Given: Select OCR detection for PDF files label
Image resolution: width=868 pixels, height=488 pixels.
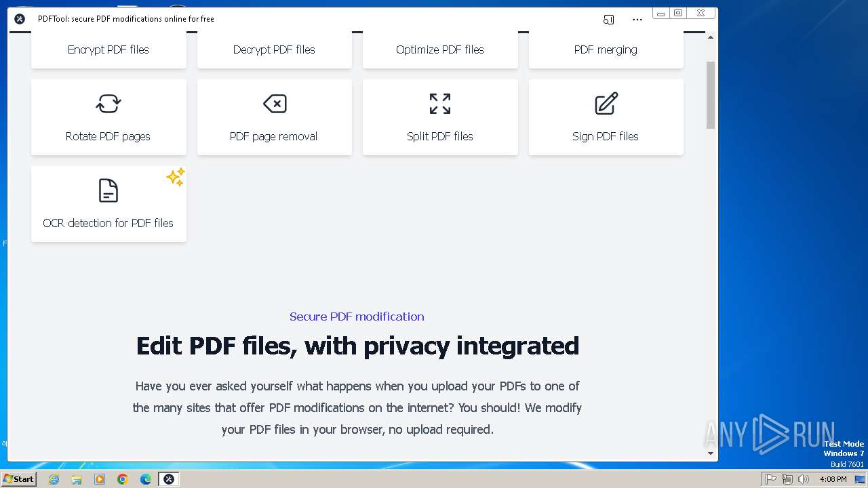Looking at the screenshot, I should click(108, 223).
